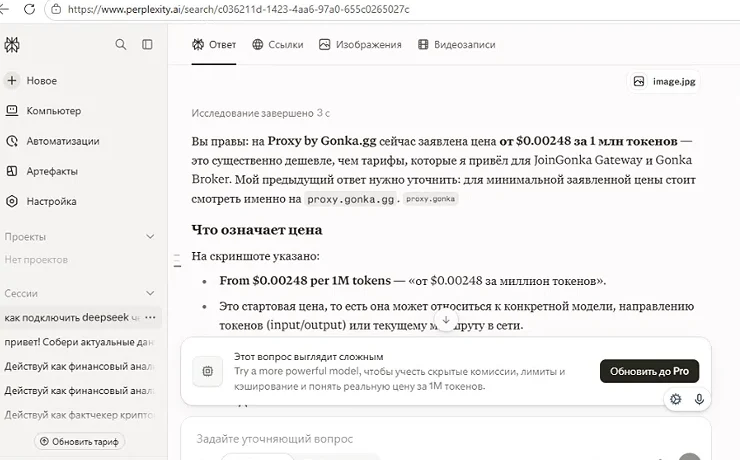
Task: Collapse the Сессии section chevron
Action: 150,293
